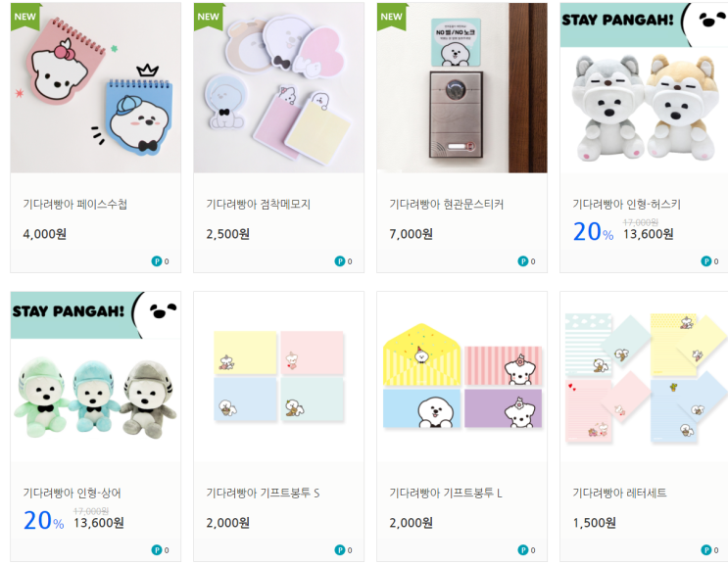Click point icon on 페이스수첩 card

pyautogui.click(x=157, y=261)
